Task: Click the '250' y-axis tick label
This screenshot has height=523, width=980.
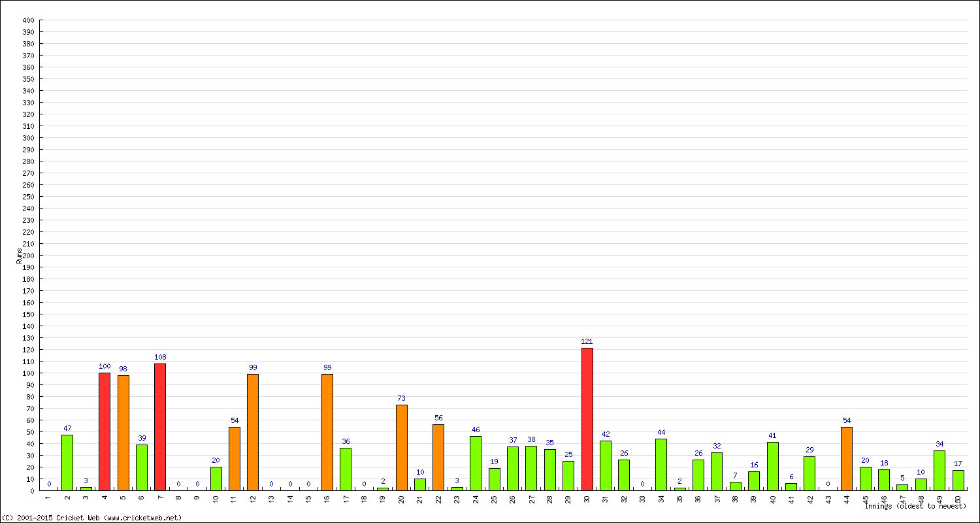Action: pos(28,197)
